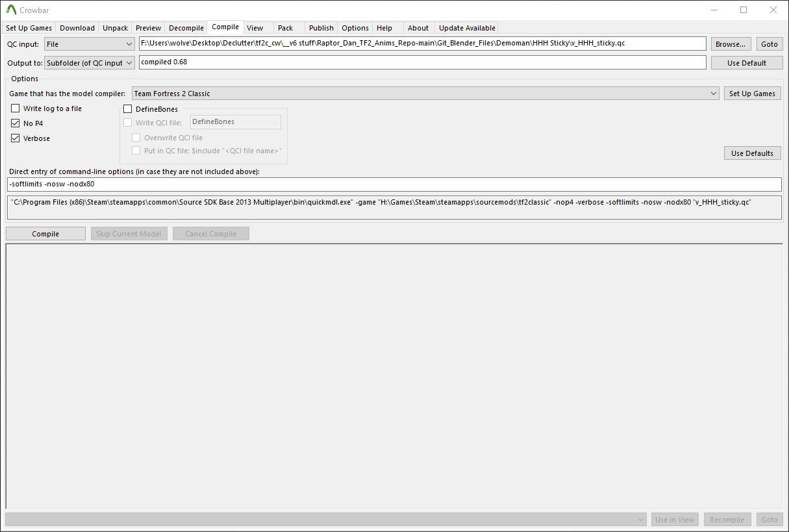Start compiling with the Compile button

pos(45,234)
